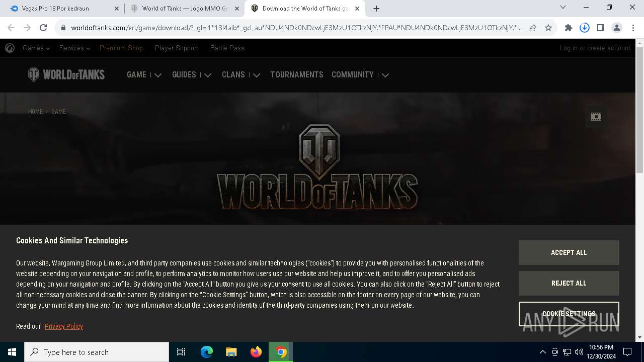The height and width of the screenshot is (362, 644).
Task: Click the Chrome icon in taskbar
Action: tap(281, 352)
